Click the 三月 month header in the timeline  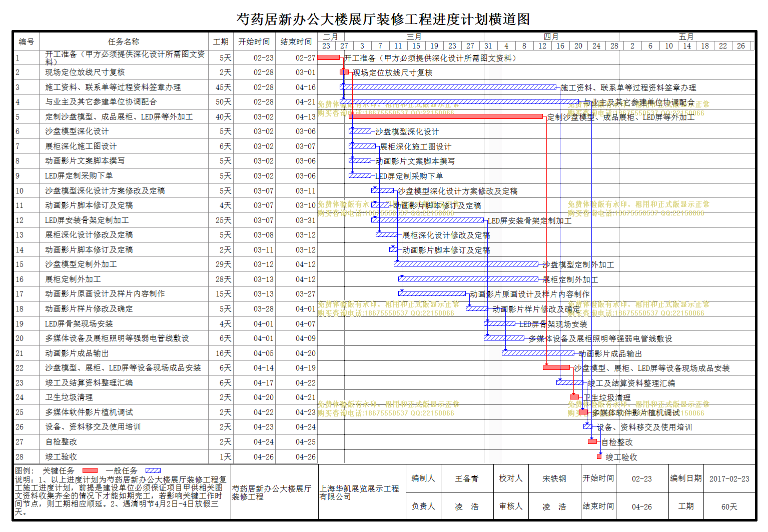click(414, 37)
